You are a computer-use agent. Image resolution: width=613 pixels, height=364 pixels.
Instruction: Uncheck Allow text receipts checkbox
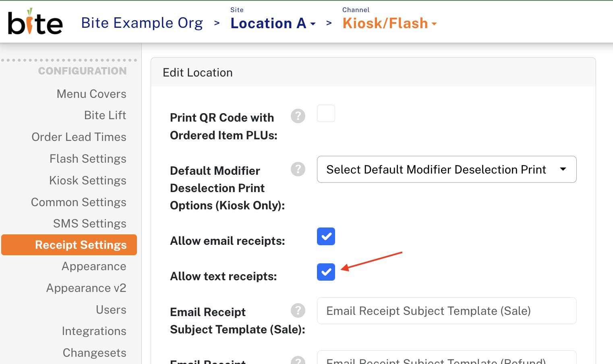pos(326,272)
